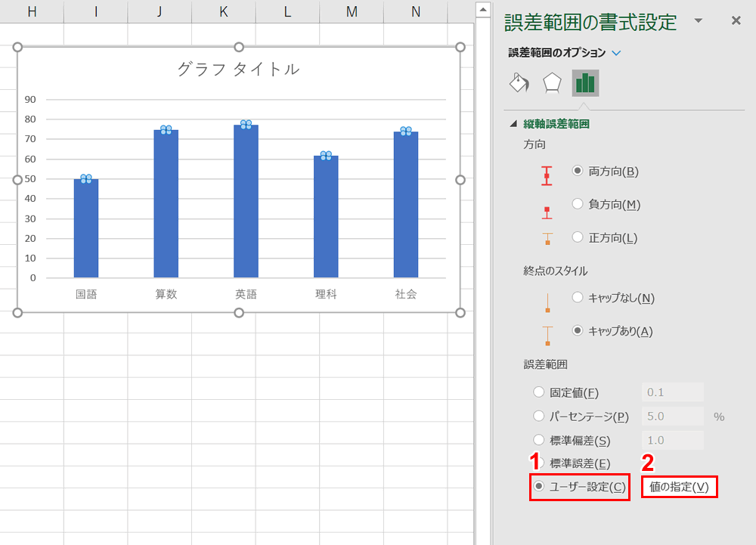Close the Format Error Bars pane
Viewport: 756px width, 545px height.
pos(736,20)
